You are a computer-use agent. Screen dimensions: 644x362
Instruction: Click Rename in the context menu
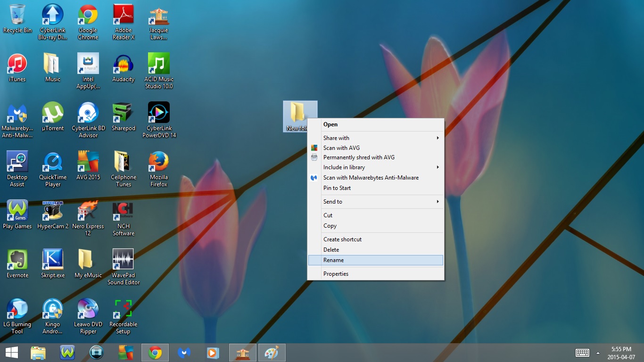(375, 260)
